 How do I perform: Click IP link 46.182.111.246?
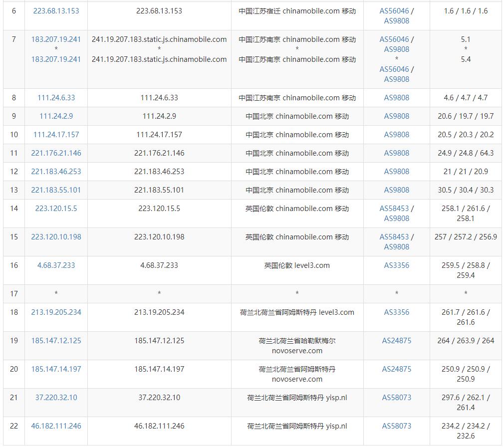56,426
